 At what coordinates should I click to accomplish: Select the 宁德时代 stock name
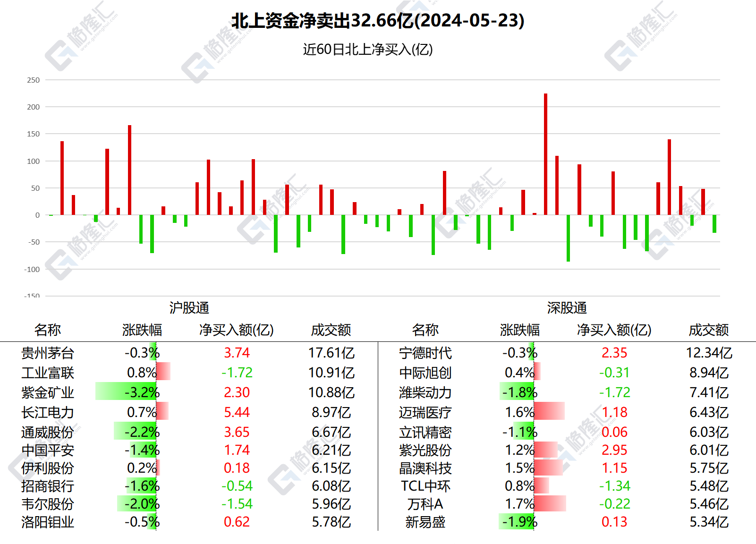coord(425,353)
